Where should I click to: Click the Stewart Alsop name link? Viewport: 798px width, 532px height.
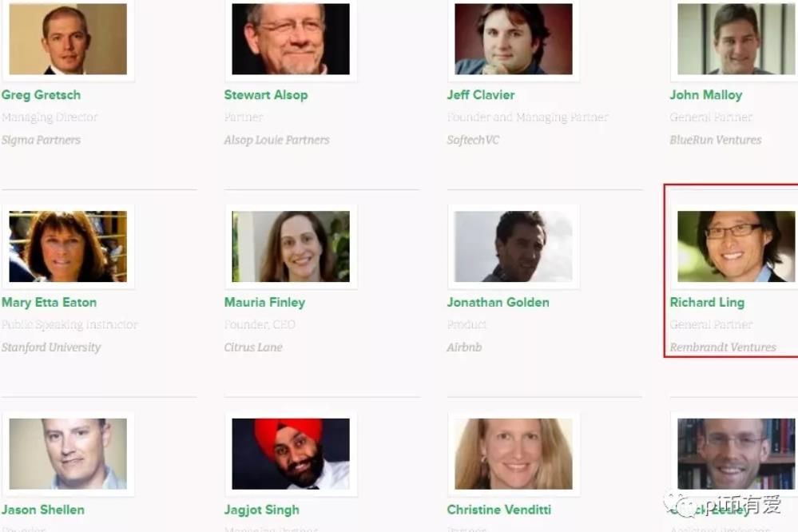266,95
